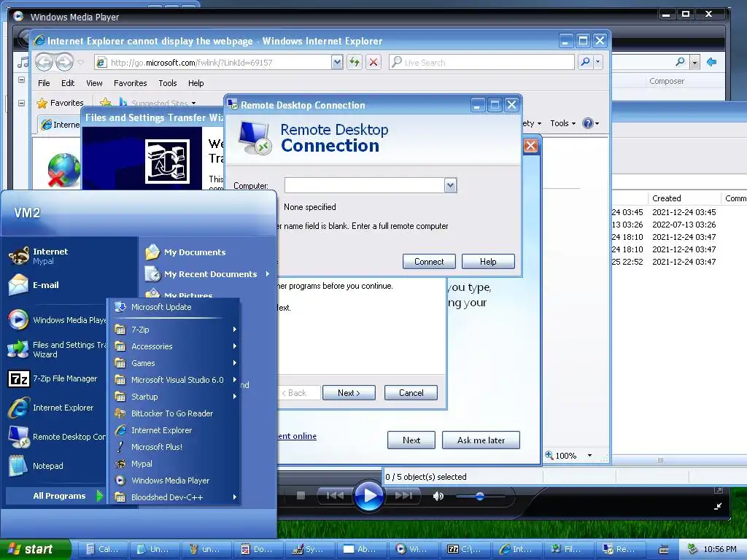This screenshot has width=747, height=560.
Task: Click the Live Search magnifier button
Action: [x=586, y=62]
